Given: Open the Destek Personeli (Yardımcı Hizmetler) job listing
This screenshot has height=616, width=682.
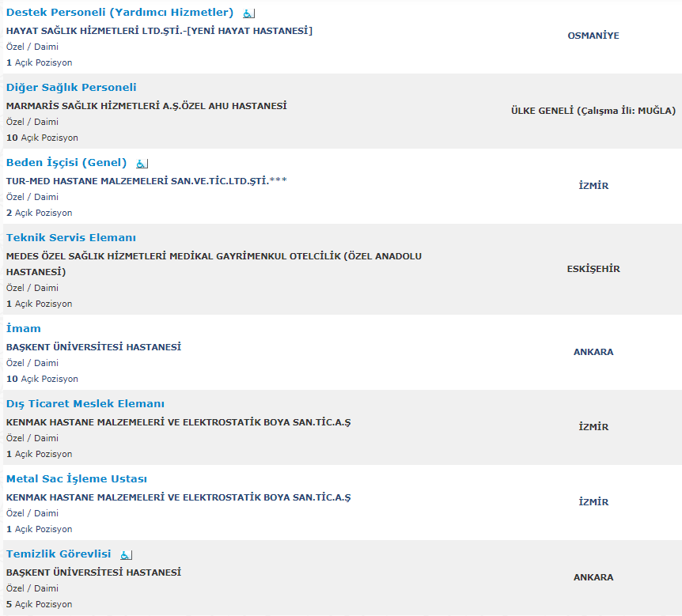Looking at the screenshot, I should click(x=119, y=13).
